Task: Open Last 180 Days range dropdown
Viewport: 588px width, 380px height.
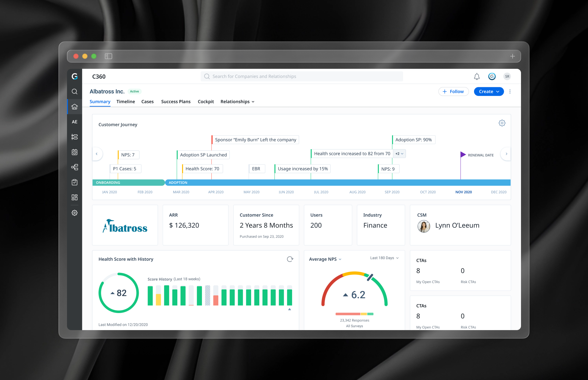Action: [x=384, y=258]
